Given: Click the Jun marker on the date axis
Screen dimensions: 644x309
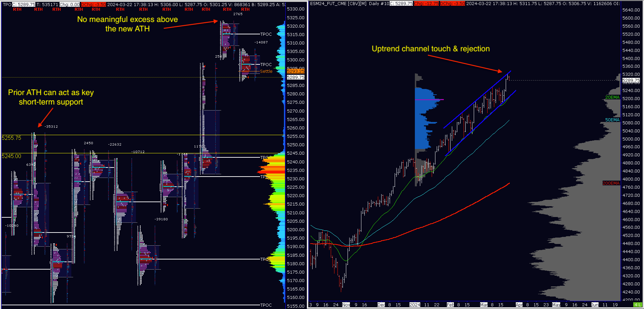Looking at the screenshot, I should (x=595, y=305).
